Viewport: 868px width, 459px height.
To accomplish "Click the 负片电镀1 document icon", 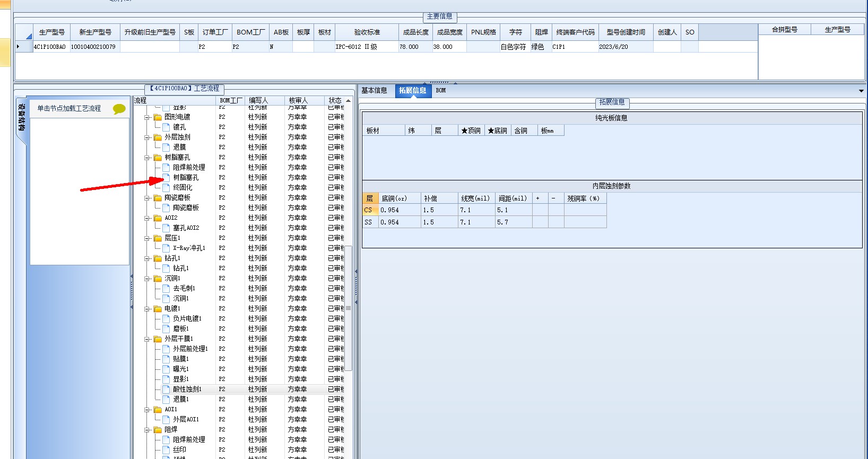I will tap(166, 319).
